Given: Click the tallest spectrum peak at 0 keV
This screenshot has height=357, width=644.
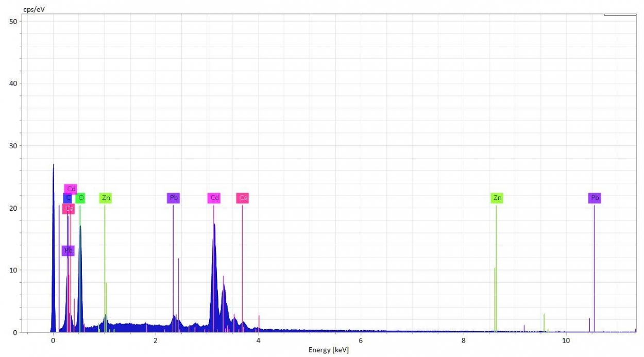Looking at the screenshot, I should point(53,165).
